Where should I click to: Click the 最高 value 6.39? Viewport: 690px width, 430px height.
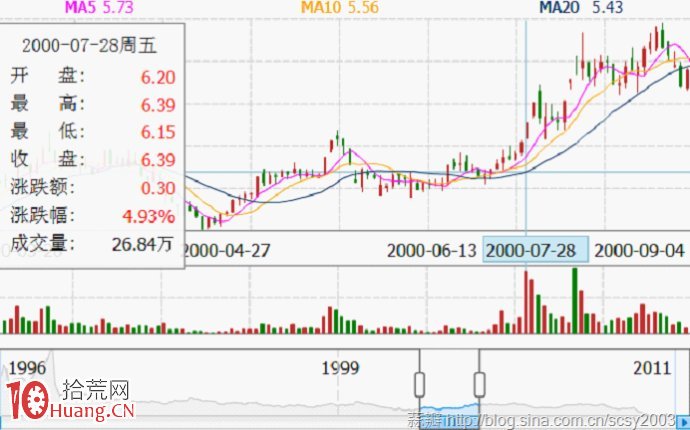(158, 105)
